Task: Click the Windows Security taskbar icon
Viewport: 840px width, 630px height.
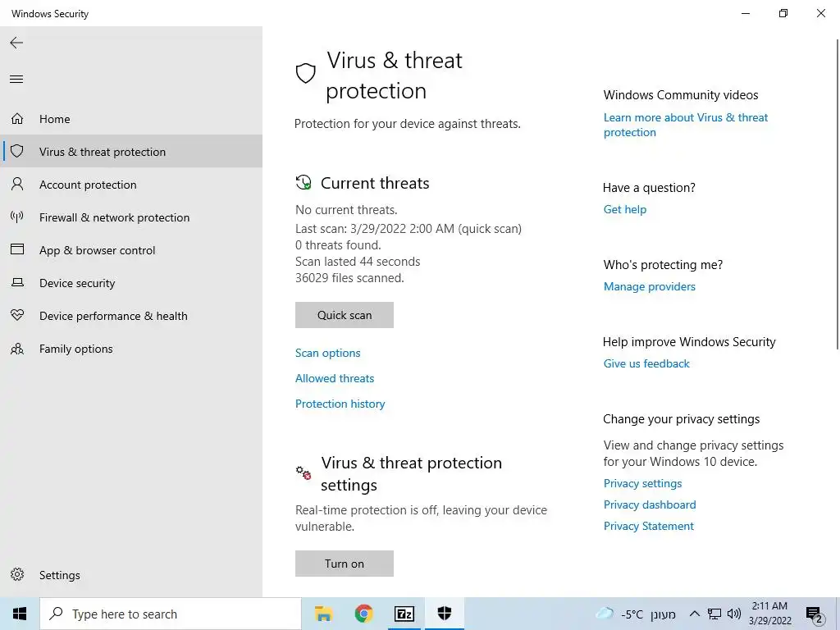Action: tap(444, 614)
